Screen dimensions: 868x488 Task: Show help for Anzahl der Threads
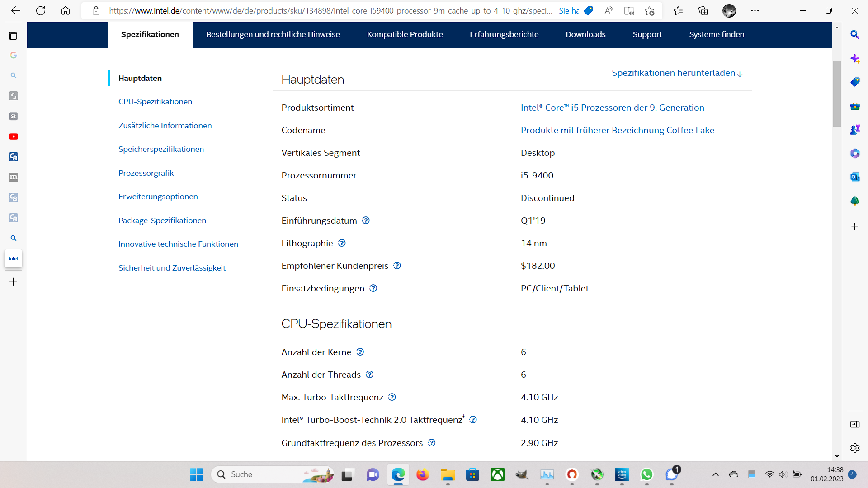(x=370, y=375)
